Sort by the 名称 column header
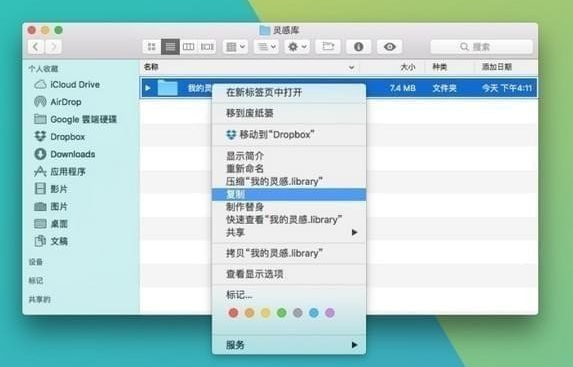The image size is (573, 367). (x=151, y=67)
